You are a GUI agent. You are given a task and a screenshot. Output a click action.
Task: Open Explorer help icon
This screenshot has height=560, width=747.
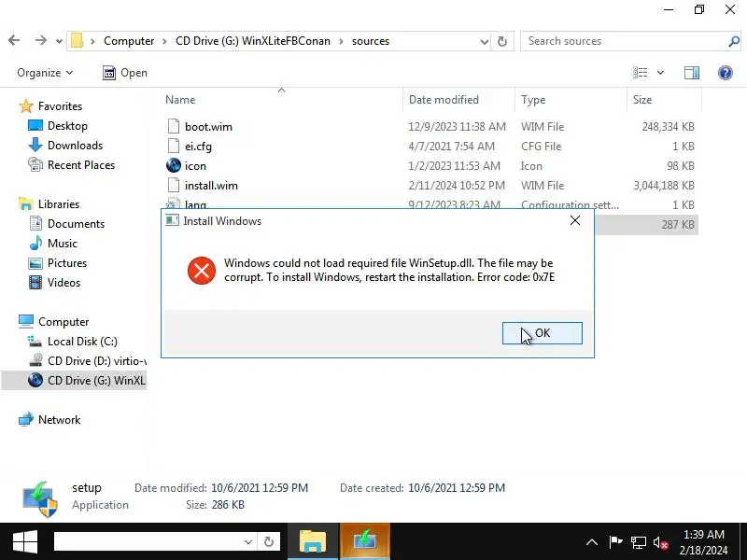click(x=726, y=73)
